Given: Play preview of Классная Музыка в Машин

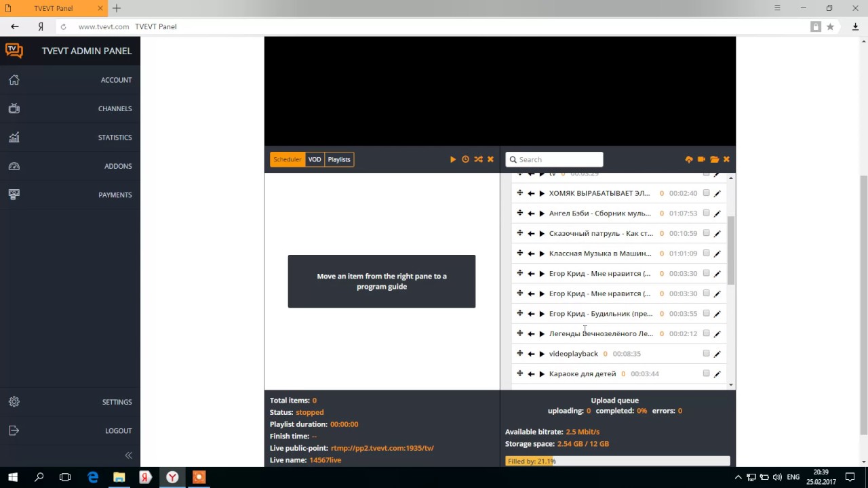Looking at the screenshot, I should coord(542,253).
